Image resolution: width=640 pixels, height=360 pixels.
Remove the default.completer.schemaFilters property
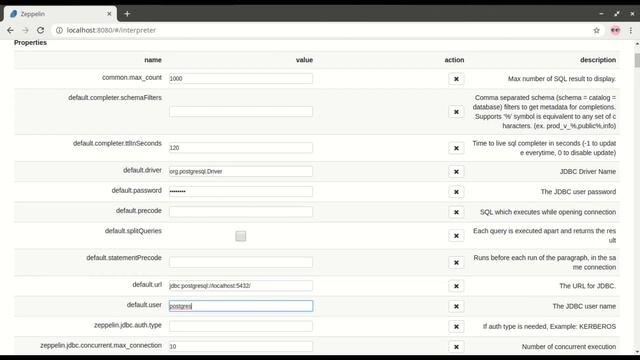pyautogui.click(x=456, y=112)
